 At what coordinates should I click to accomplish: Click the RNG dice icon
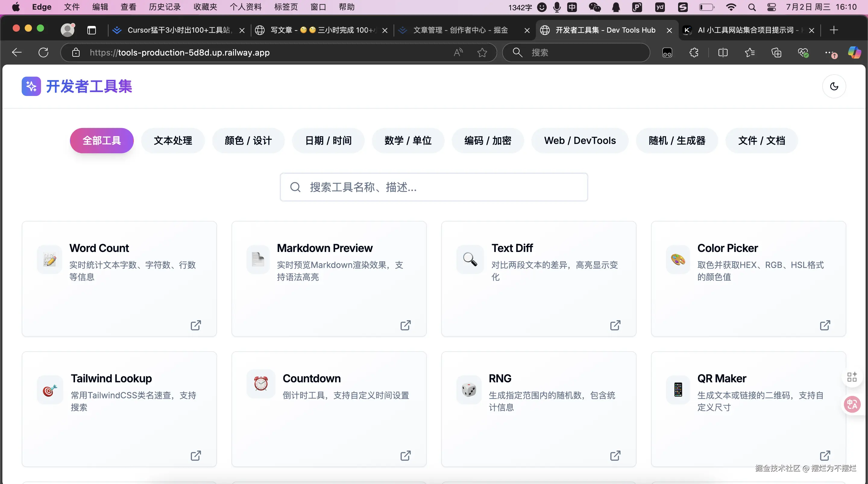[469, 390]
